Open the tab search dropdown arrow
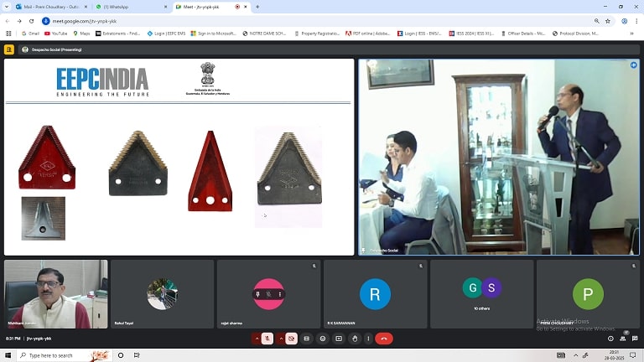This screenshot has width=644, height=362. click(x=7, y=7)
